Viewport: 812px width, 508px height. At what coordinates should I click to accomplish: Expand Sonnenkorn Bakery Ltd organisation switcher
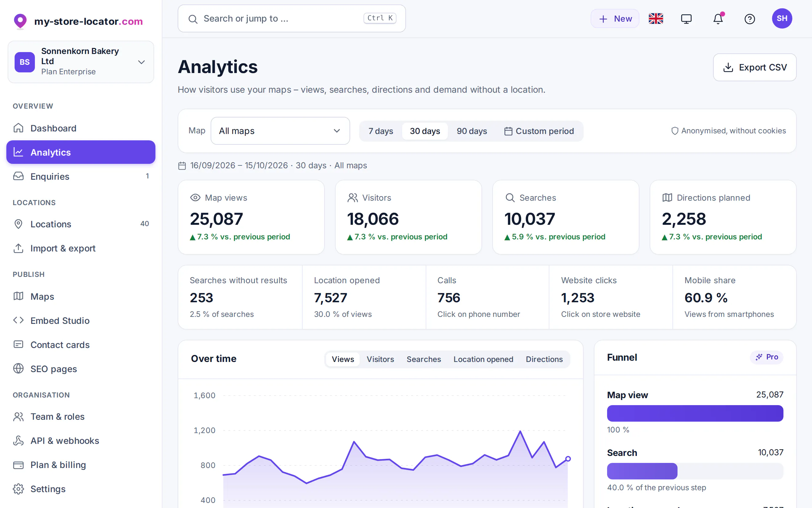point(81,62)
